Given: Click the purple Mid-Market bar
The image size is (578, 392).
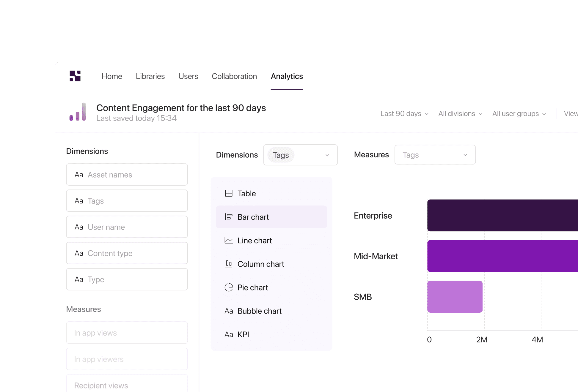Looking at the screenshot, I should click(502, 256).
